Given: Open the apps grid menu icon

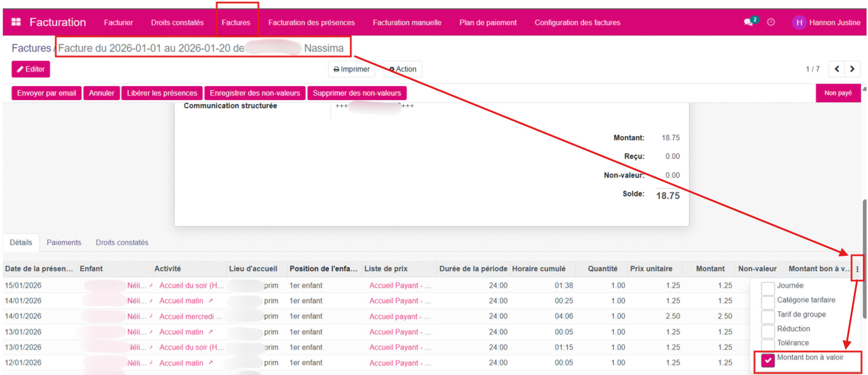Looking at the screenshot, I should pos(16,22).
